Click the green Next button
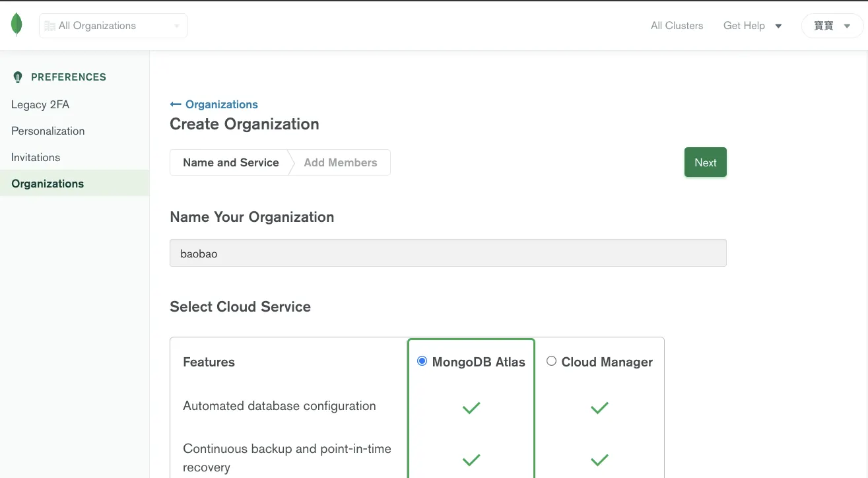The image size is (868, 478). (706, 162)
